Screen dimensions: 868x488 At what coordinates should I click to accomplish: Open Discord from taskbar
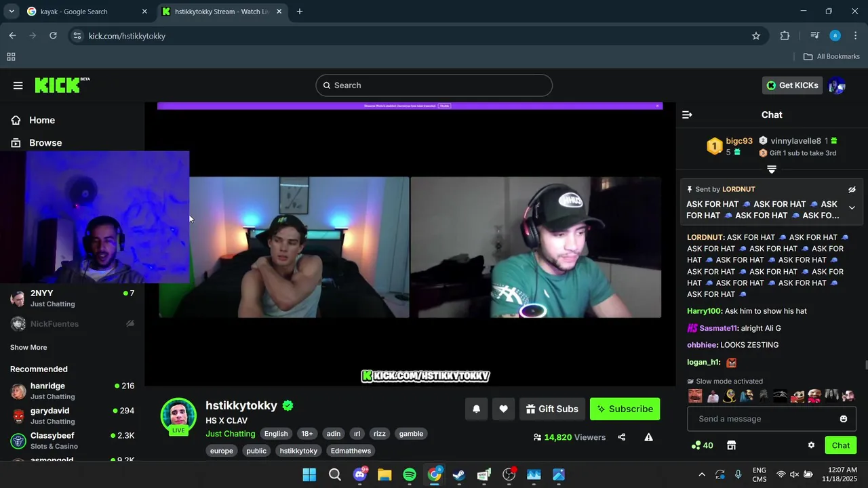coord(360,474)
